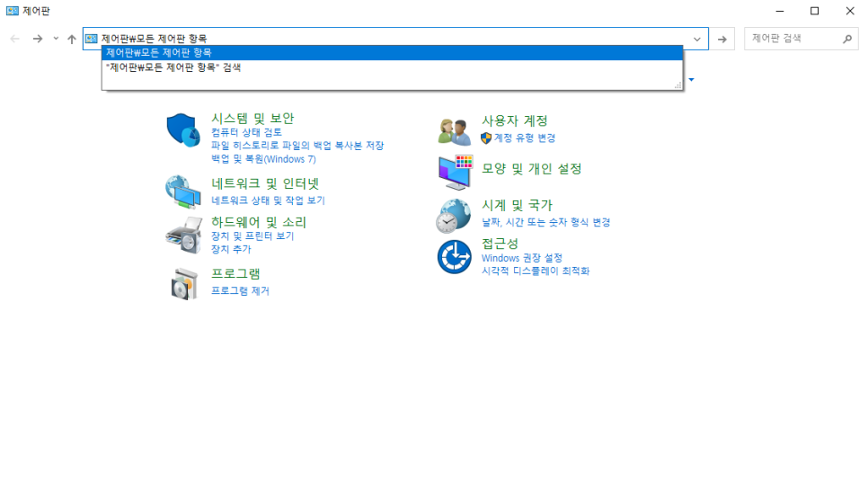Click the shield icon beside 계정 유형 변경
Screen dimensions: 868x489
pos(486,138)
